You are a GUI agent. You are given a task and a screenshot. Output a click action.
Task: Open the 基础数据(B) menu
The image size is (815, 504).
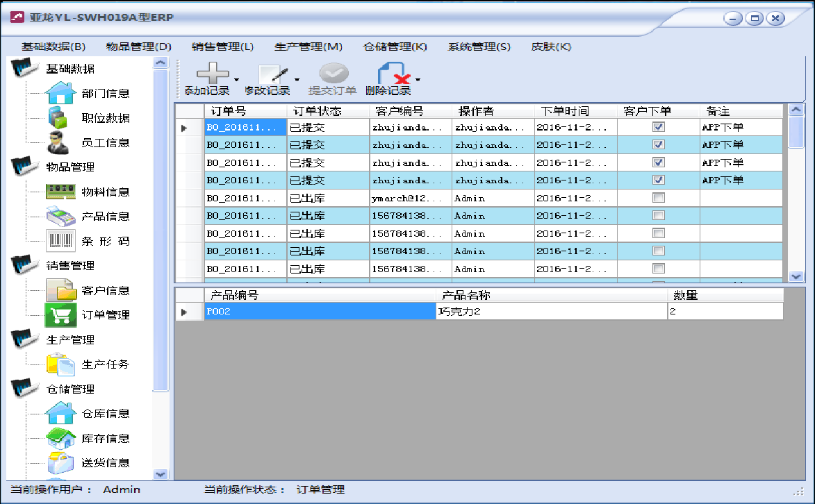53,47
